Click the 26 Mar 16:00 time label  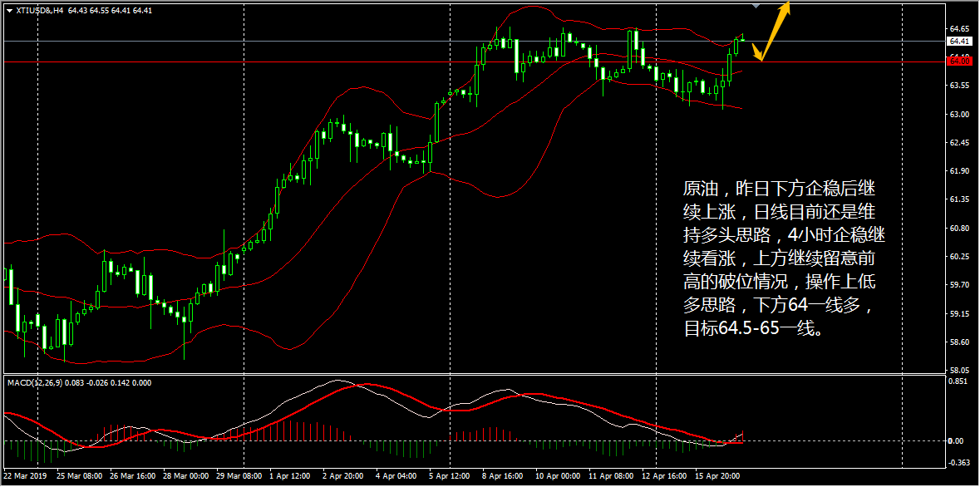[131, 476]
